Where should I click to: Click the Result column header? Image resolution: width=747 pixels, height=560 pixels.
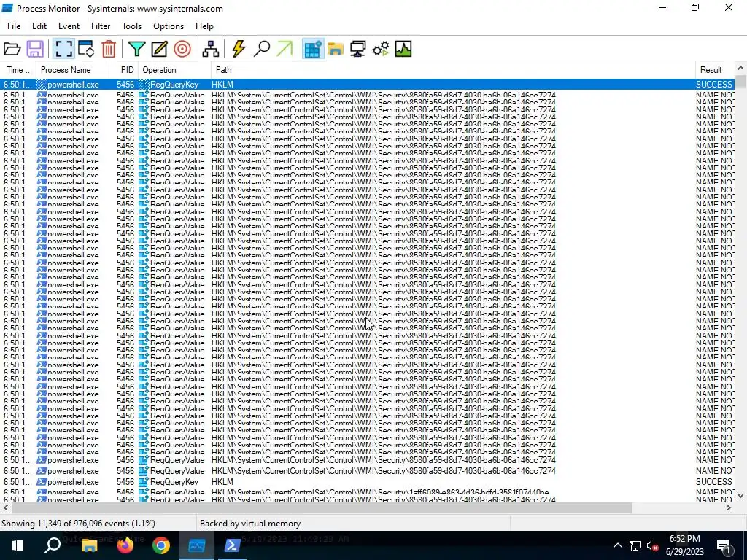(715, 70)
